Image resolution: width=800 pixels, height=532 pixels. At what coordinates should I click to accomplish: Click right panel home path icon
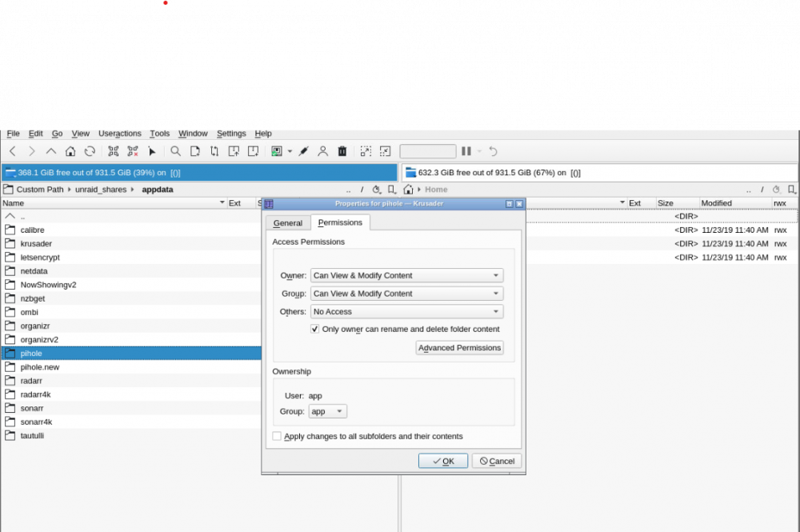[x=408, y=190]
